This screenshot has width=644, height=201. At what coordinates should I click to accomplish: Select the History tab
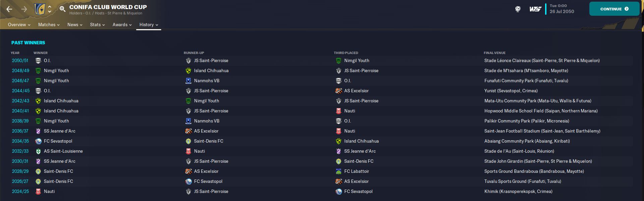pyautogui.click(x=149, y=24)
